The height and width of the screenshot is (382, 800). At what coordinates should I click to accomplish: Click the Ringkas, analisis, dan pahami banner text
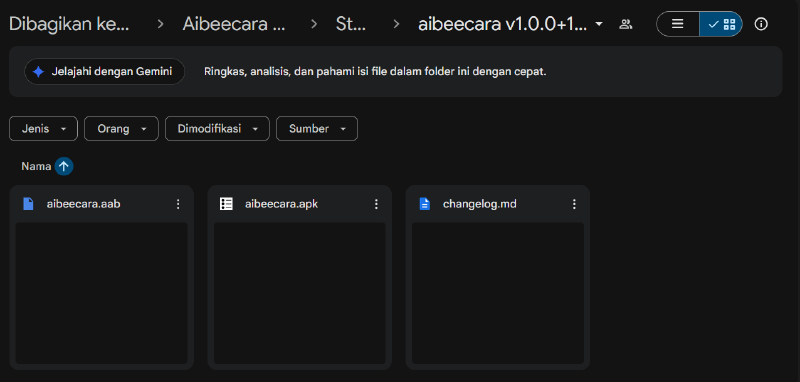pos(375,71)
